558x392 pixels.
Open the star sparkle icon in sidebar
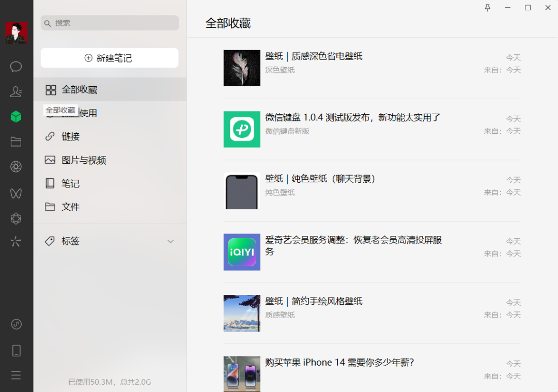click(x=16, y=242)
